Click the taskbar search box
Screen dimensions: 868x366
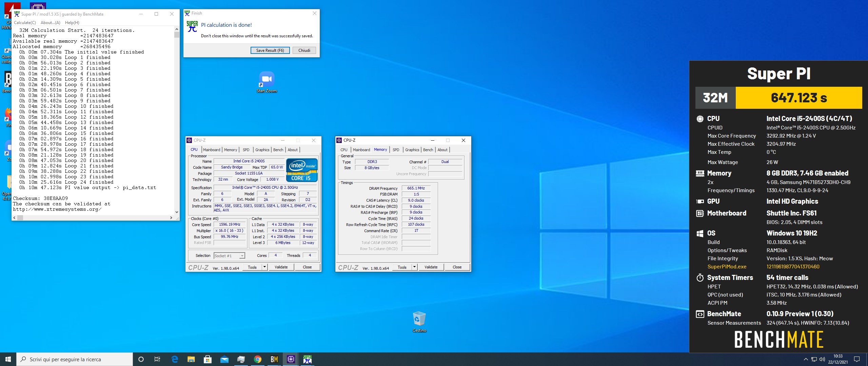click(75, 359)
